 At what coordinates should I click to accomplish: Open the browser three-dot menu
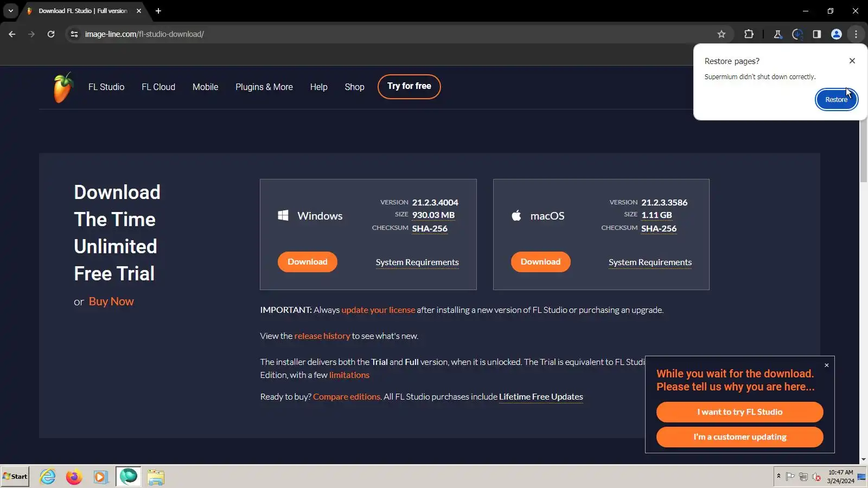coord(856,34)
